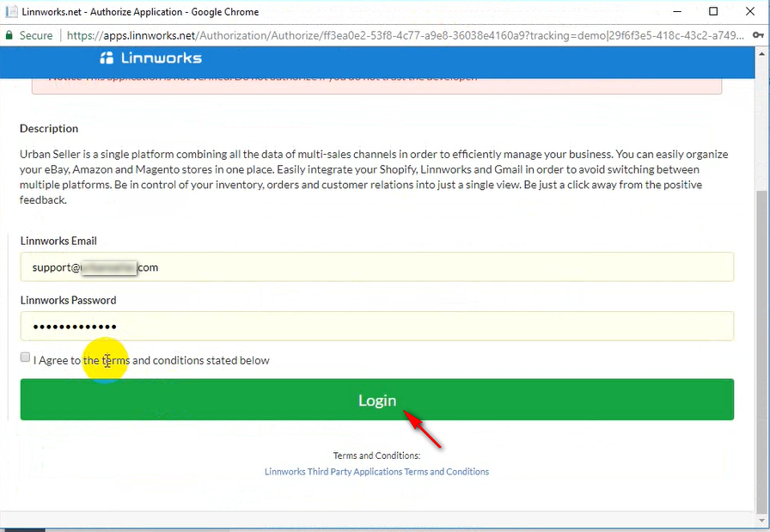
Task: Focus the Linnworks Password field
Action: point(376,327)
